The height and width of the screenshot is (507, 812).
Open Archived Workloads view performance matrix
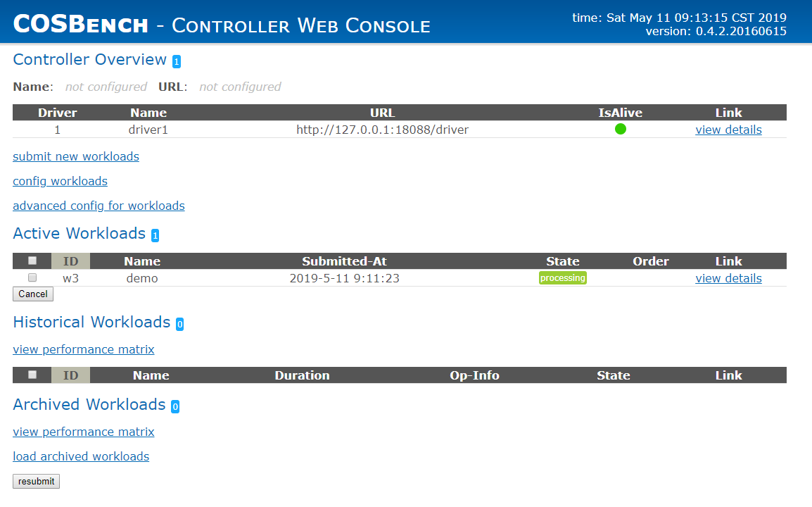(84, 432)
